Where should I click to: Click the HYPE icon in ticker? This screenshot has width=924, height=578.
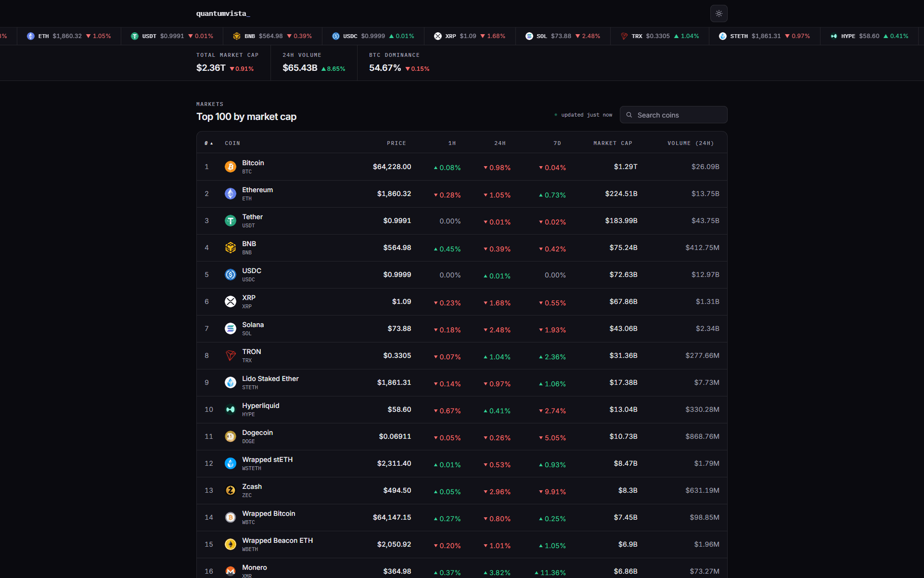(x=834, y=36)
